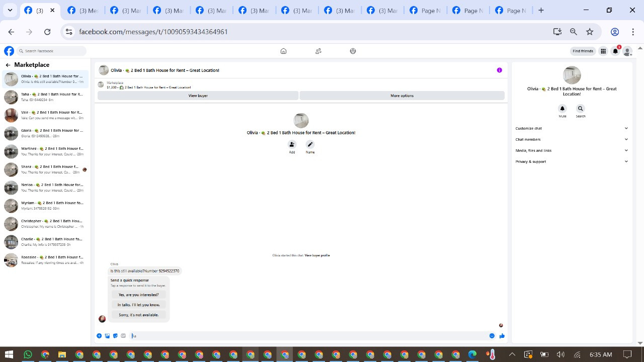This screenshot has height=362, width=644.
Task: Open the Groups icon in top navigation
Action: 353,51
